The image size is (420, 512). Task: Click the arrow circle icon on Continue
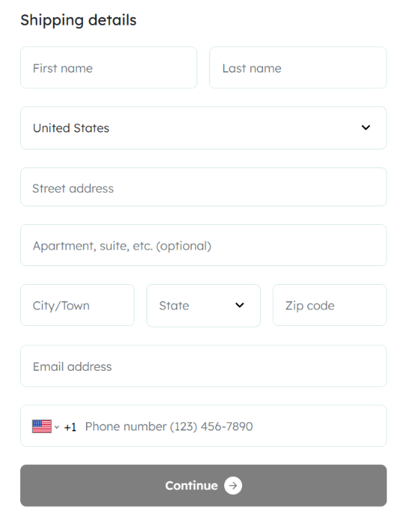[233, 486]
